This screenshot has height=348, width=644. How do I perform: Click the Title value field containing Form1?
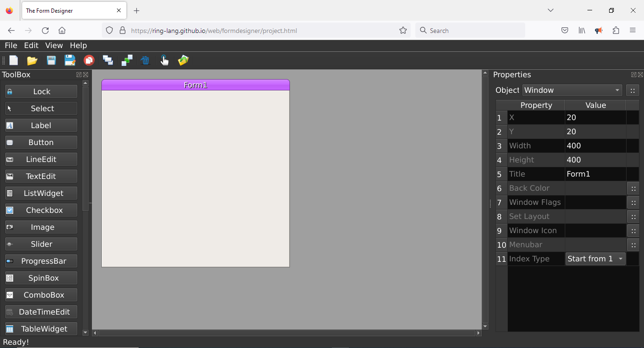click(595, 174)
